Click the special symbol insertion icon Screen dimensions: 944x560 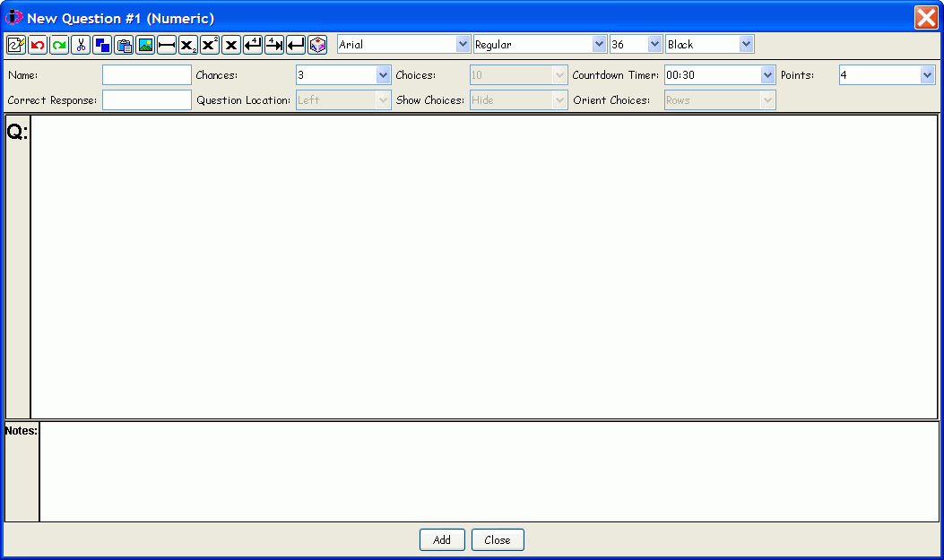316,43
